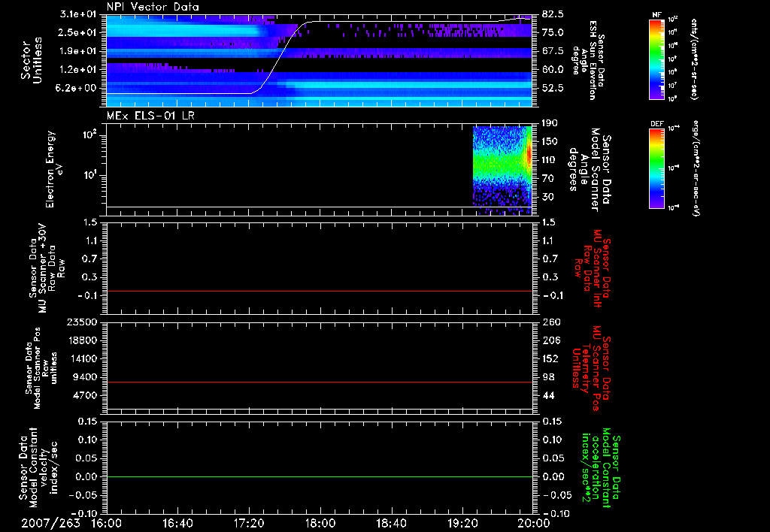Click the 'Model Scanner Pos Raw' axis title

coord(41,368)
